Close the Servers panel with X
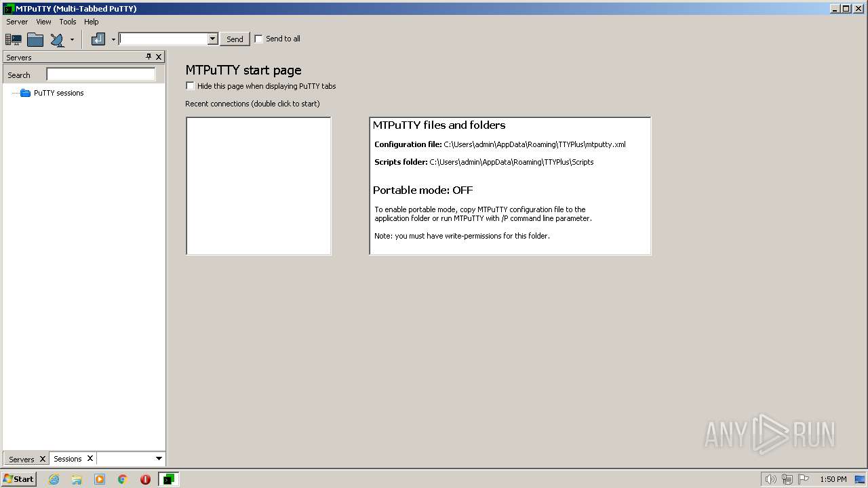Viewport: 868px width, 488px height. (x=159, y=57)
